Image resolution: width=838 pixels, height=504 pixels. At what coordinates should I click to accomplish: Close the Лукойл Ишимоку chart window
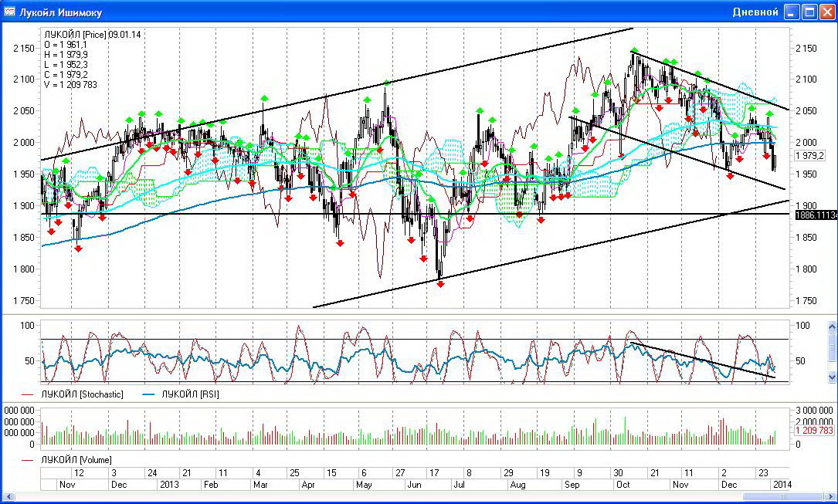(828, 12)
